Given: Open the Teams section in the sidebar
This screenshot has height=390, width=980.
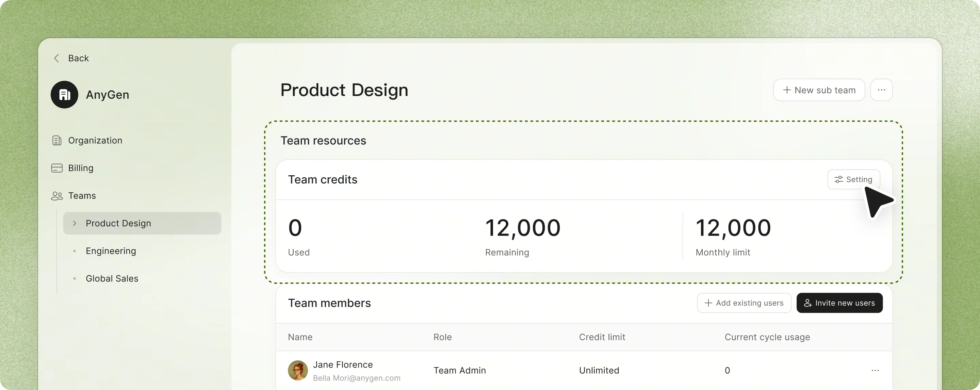Looking at the screenshot, I should tap(82, 196).
